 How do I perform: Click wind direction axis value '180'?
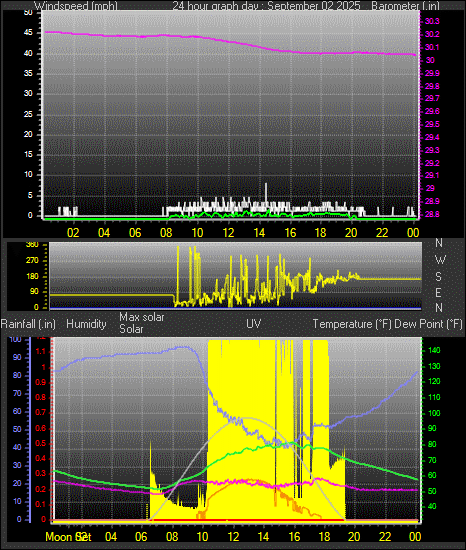tap(32, 276)
